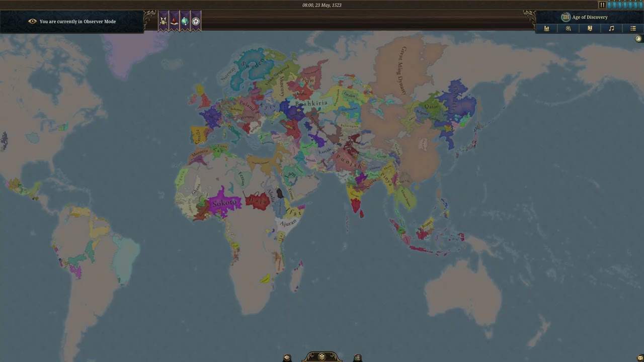Open the first purple banner with crest

[164, 21]
